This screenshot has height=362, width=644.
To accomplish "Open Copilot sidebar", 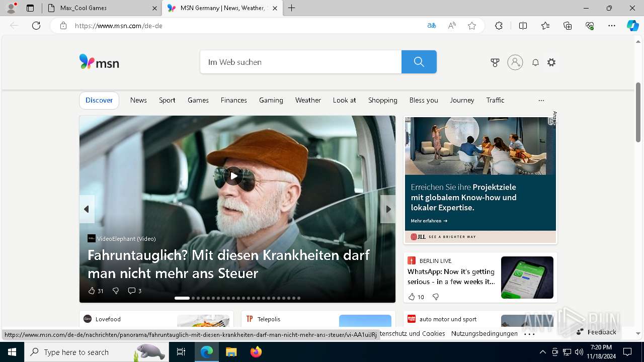I will pyautogui.click(x=633, y=26).
